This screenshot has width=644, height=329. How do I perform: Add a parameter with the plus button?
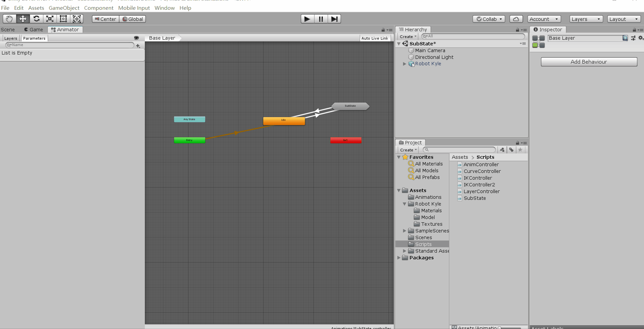coord(138,45)
